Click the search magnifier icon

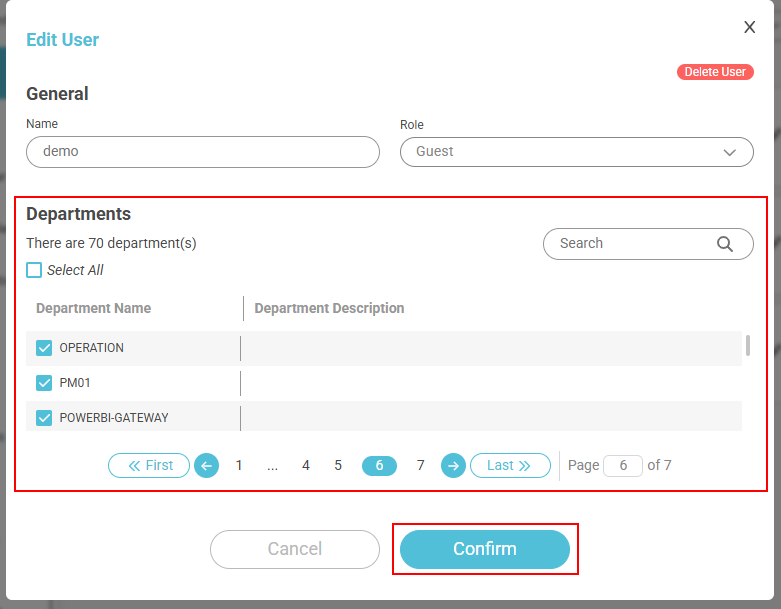pyautogui.click(x=725, y=244)
